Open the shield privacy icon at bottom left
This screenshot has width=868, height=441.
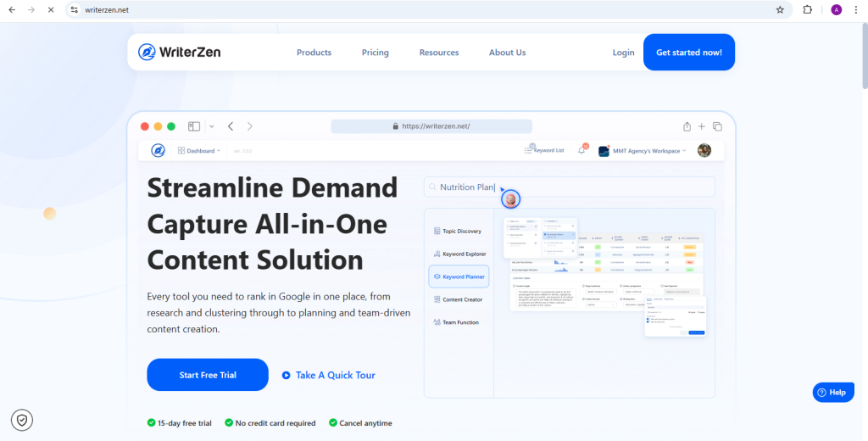22,419
